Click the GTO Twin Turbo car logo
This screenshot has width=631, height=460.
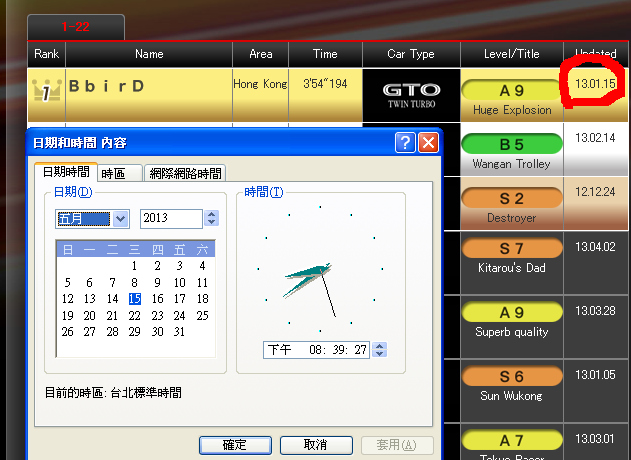(x=411, y=95)
